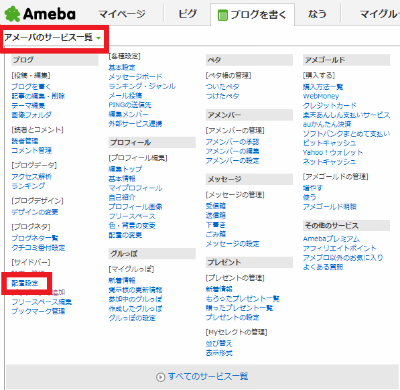Screen dimensions: 400x390
Task: Select Yahoo!ウォレット payment link
Action: coord(333,152)
